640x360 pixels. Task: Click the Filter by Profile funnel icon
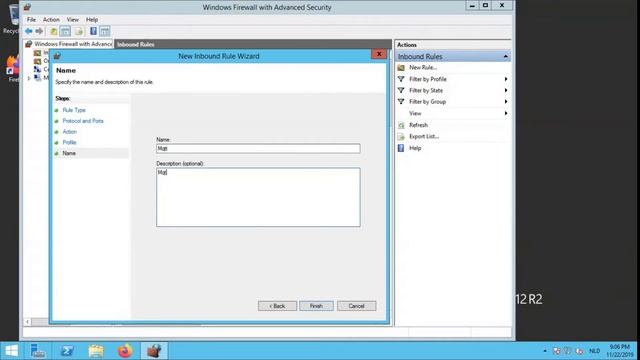(401, 79)
